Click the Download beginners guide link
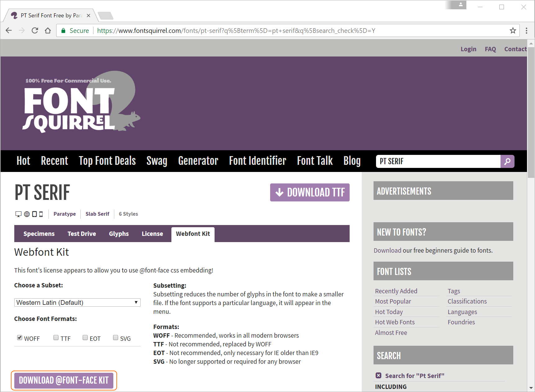This screenshot has height=392, width=535. tap(388, 250)
